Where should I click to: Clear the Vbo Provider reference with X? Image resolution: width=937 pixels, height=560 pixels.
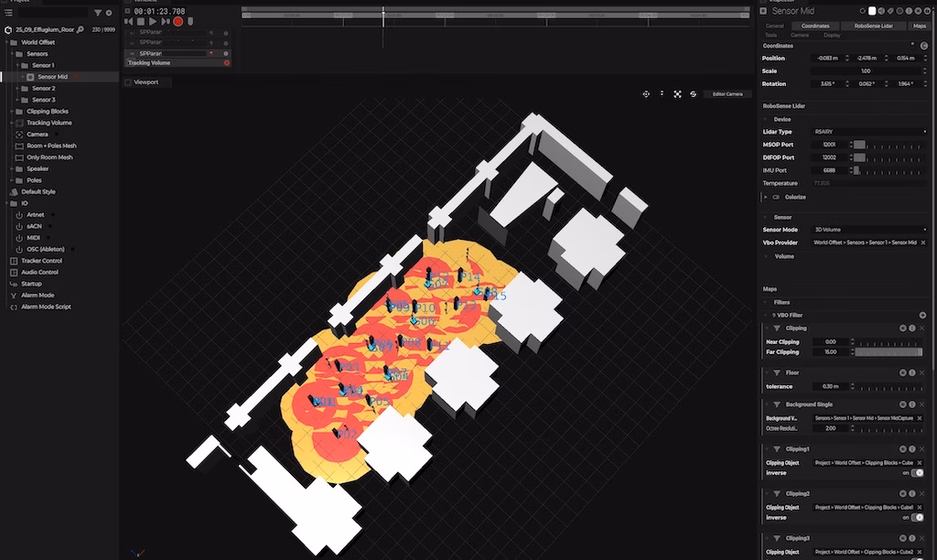[x=921, y=242]
